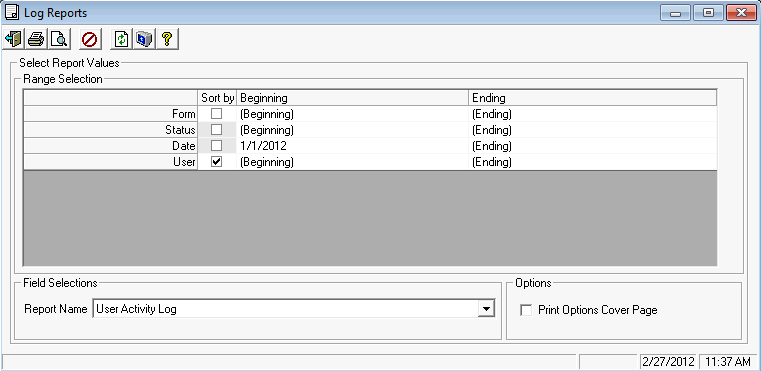Screen dimensions: 761x371
Task: Enable Sort by checkbox for Date row
Action: 216,146
